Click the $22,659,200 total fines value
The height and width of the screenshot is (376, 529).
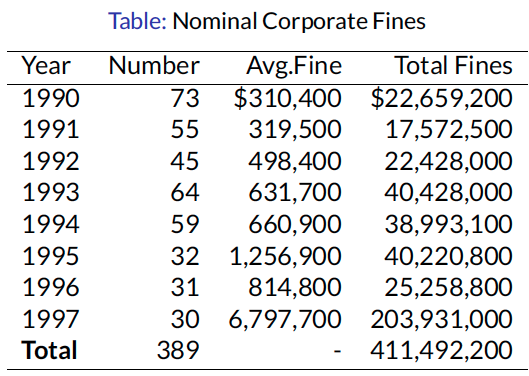point(442,99)
